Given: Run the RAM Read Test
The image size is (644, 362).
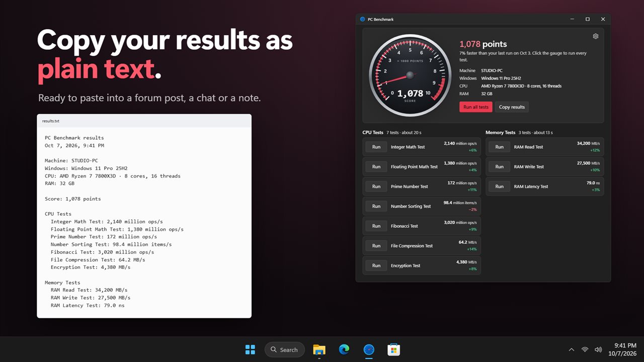Looking at the screenshot, I should 499,147.
